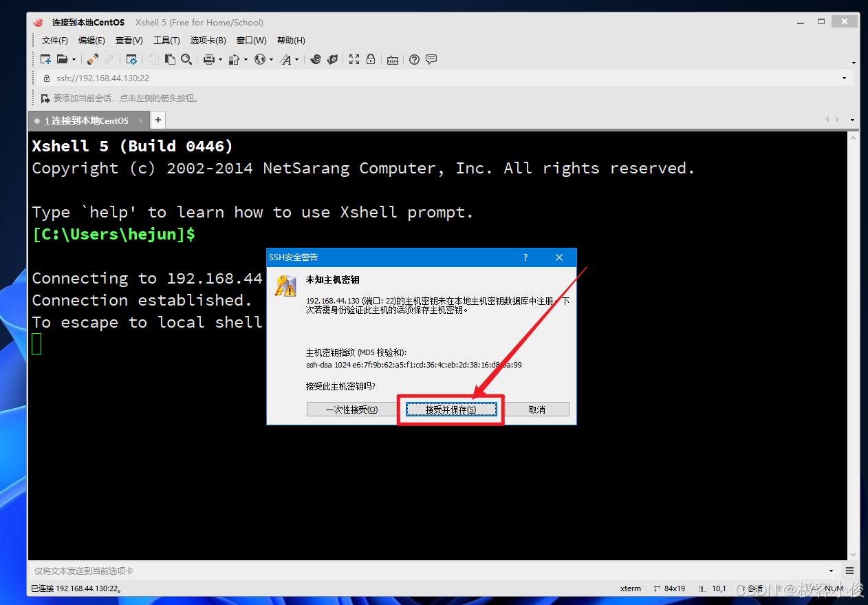This screenshot has height=605, width=868.
Task: Expand the globe encoding dropdown arrow
Action: point(271,60)
